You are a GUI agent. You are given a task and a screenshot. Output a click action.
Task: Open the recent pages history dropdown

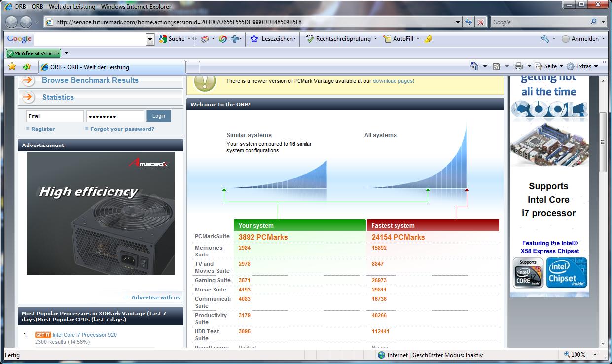tap(36, 22)
